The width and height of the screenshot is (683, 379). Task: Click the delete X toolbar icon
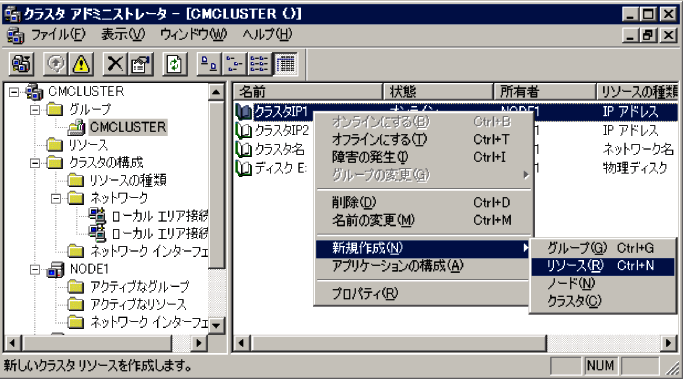pyautogui.click(x=115, y=64)
